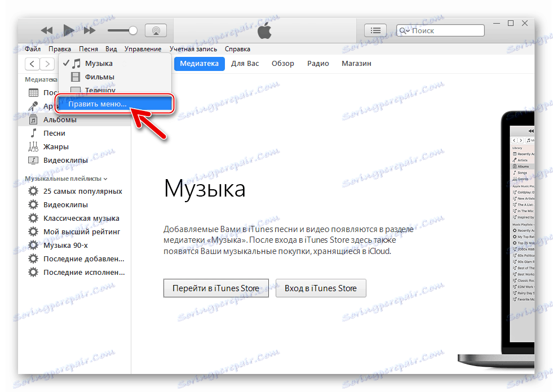
Task: Click the Видеоклипы monitor icon in library
Action: 33,161
